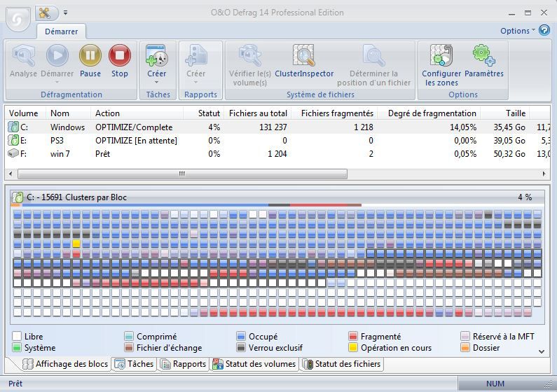Open the Tâches bottom tab
The width and height of the screenshot is (557, 392).
pos(135,364)
